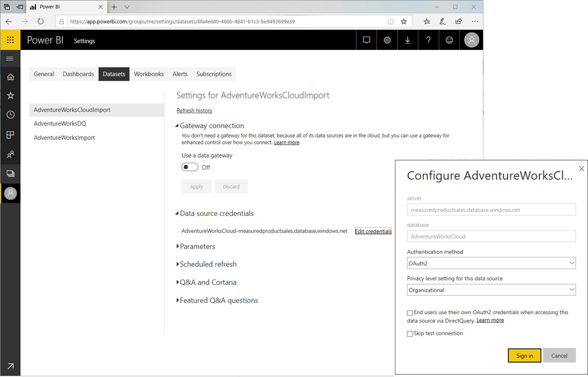The width and height of the screenshot is (588, 377).
Task: Click the Edit credentials link
Action: pyautogui.click(x=373, y=231)
